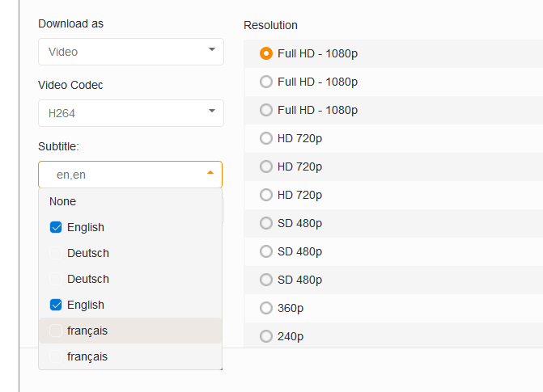Select the first SD 480p resolution
This screenshot has width=543, height=392.
(x=266, y=223)
